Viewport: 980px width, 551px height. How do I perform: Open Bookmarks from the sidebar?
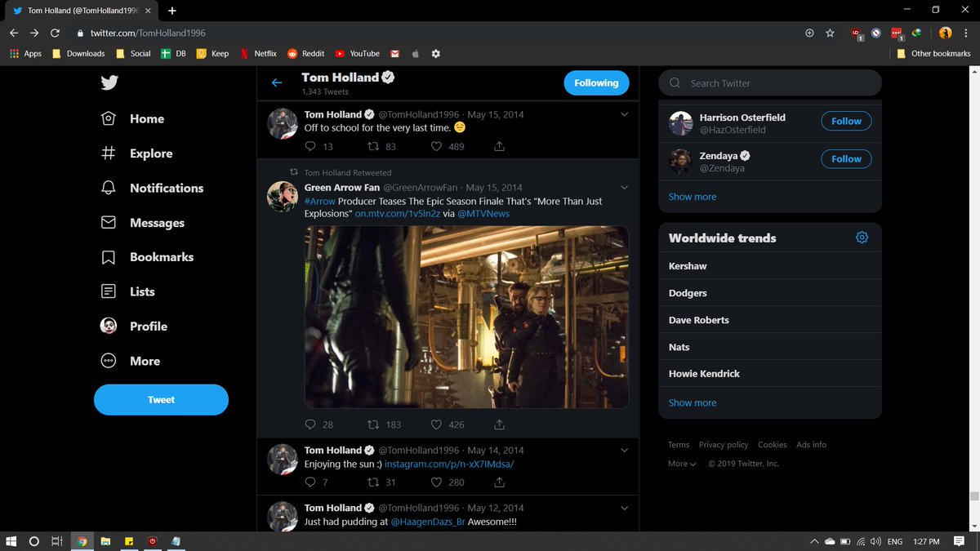[147, 257]
